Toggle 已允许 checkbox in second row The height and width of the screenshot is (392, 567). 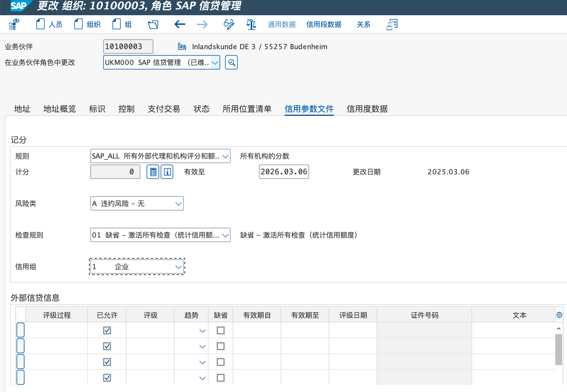[107, 346]
